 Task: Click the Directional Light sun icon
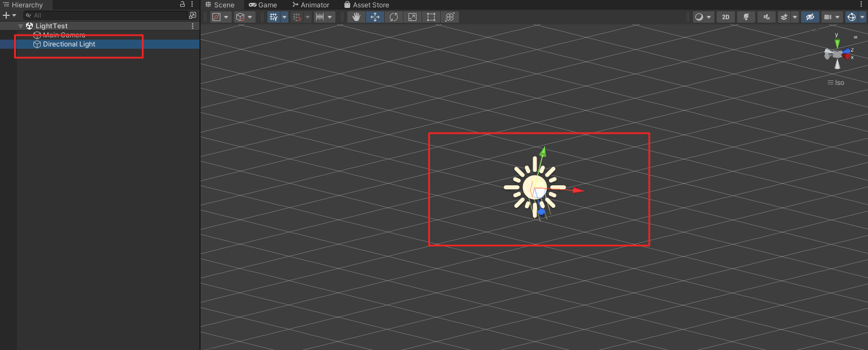point(534,187)
